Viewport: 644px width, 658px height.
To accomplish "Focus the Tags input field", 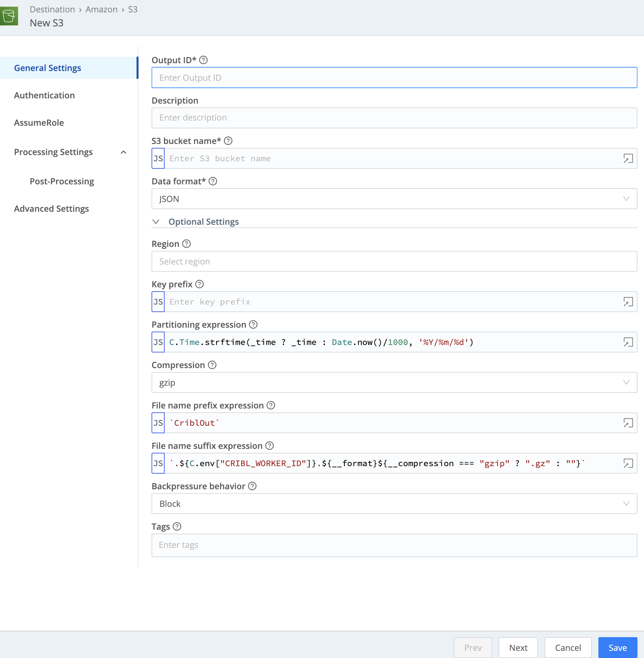I will [394, 545].
